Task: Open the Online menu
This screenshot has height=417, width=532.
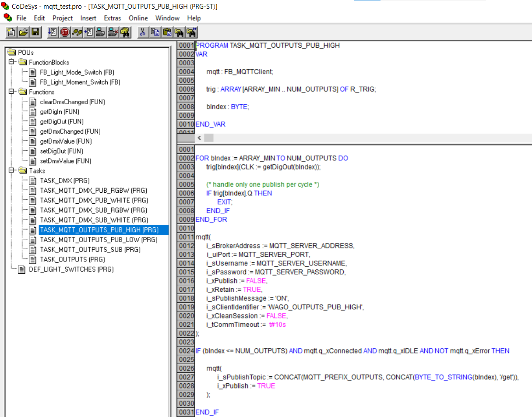Action: (x=138, y=18)
